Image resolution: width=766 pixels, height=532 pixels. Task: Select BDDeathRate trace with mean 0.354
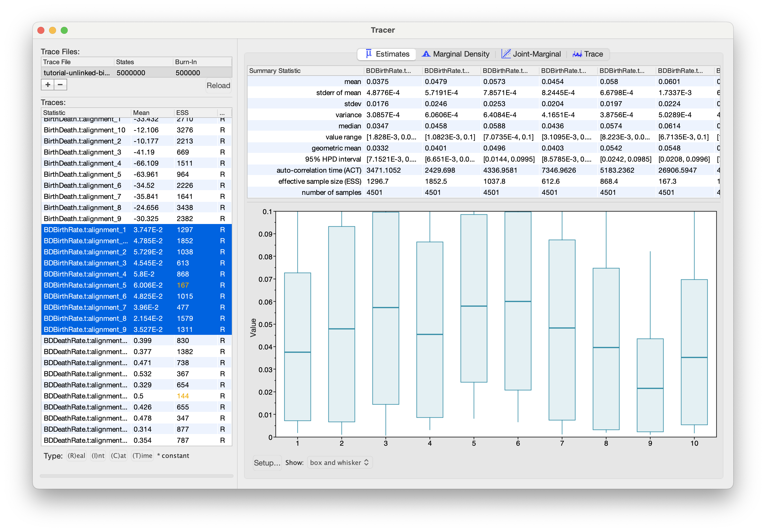tap(136, 440)
